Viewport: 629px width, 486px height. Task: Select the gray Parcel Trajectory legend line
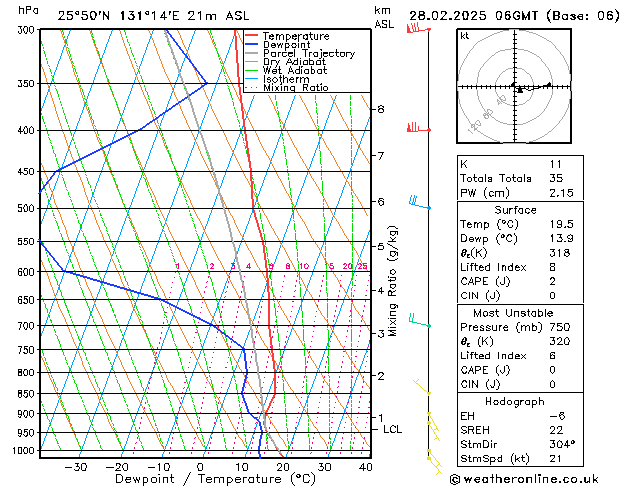click(251, 53)
